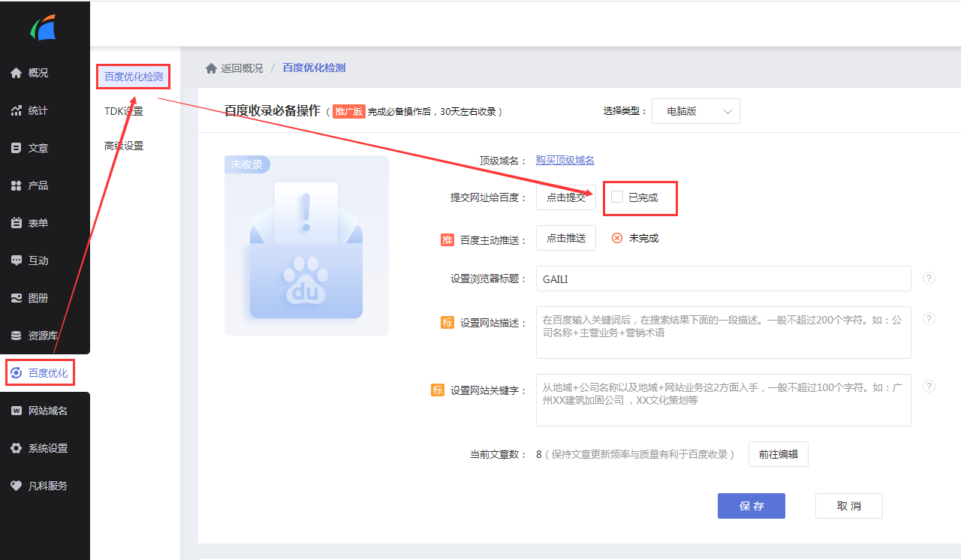Image resolution: width=961 pixels, height=560 pixels.
Task: Check the 已完成 checkbox
Action: (x=617, y=197)
